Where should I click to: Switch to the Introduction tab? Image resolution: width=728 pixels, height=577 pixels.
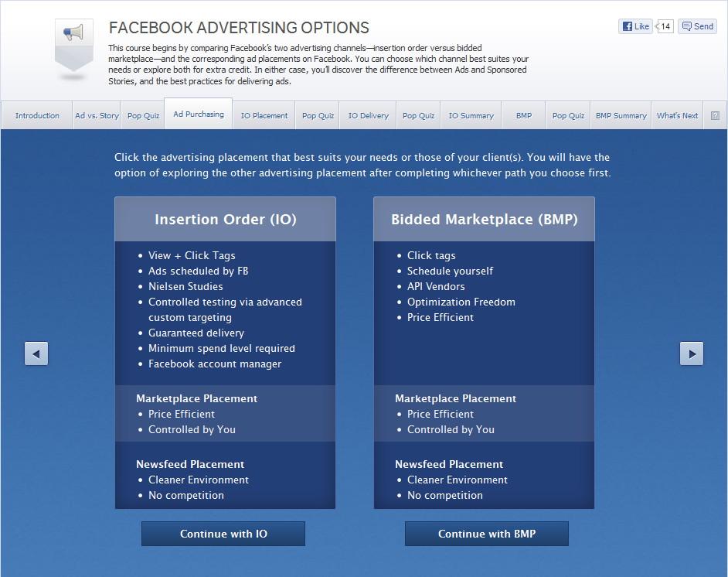37,116
